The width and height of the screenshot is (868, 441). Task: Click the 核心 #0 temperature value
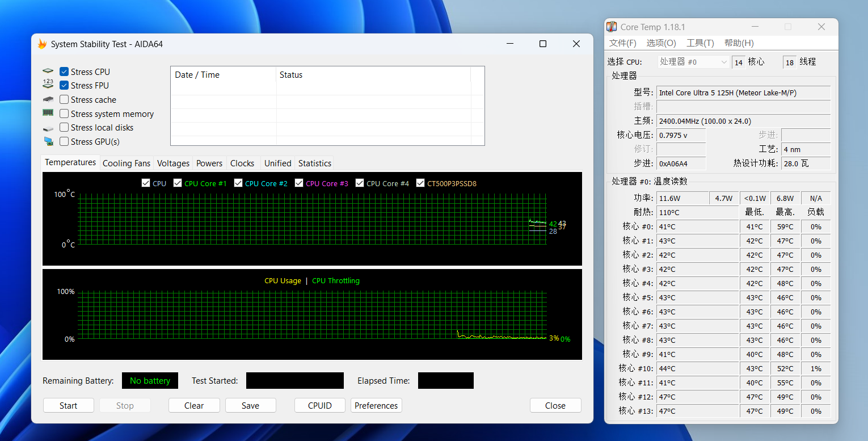698,226
